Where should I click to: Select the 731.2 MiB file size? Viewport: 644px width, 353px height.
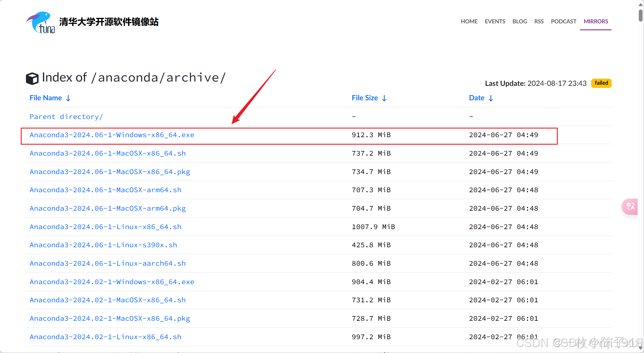371,300
